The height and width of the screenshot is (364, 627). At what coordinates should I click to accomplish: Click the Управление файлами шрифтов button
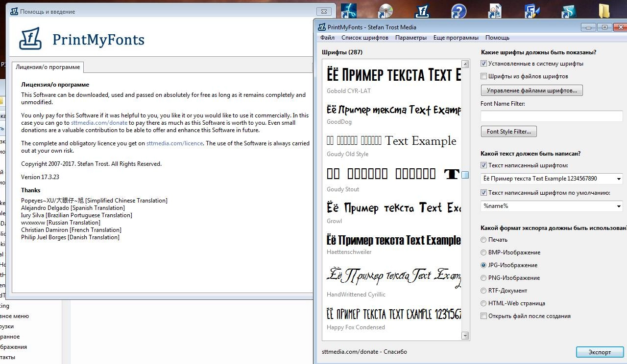[x=531, y=91]
